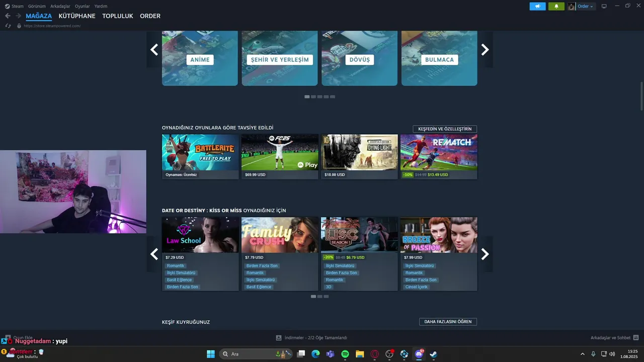
Task: Click the Steam taskbar icon
Action: click(434, 354)
